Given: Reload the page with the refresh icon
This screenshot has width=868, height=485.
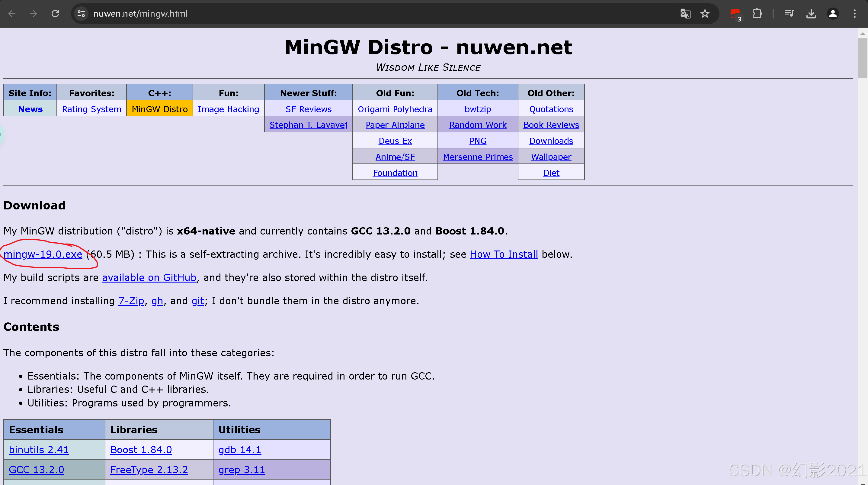Looking at the screenshot, I should point(55,14).
